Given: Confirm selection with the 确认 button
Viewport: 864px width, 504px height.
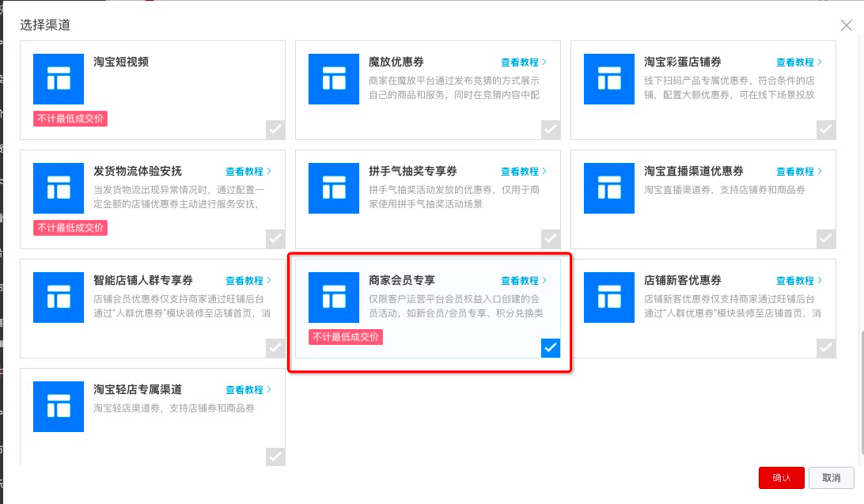Looking at the screenshot, I should pos(782,478).
